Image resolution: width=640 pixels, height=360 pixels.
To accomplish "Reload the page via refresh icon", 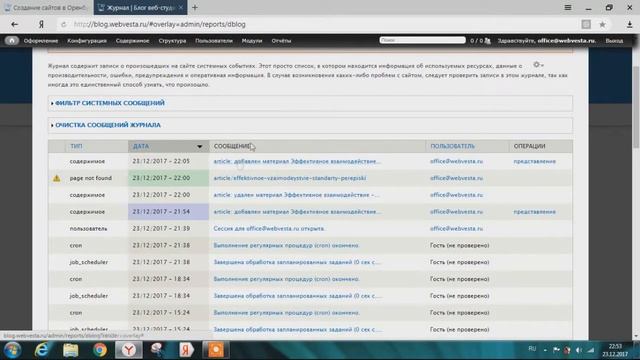I will click(63, 24).
